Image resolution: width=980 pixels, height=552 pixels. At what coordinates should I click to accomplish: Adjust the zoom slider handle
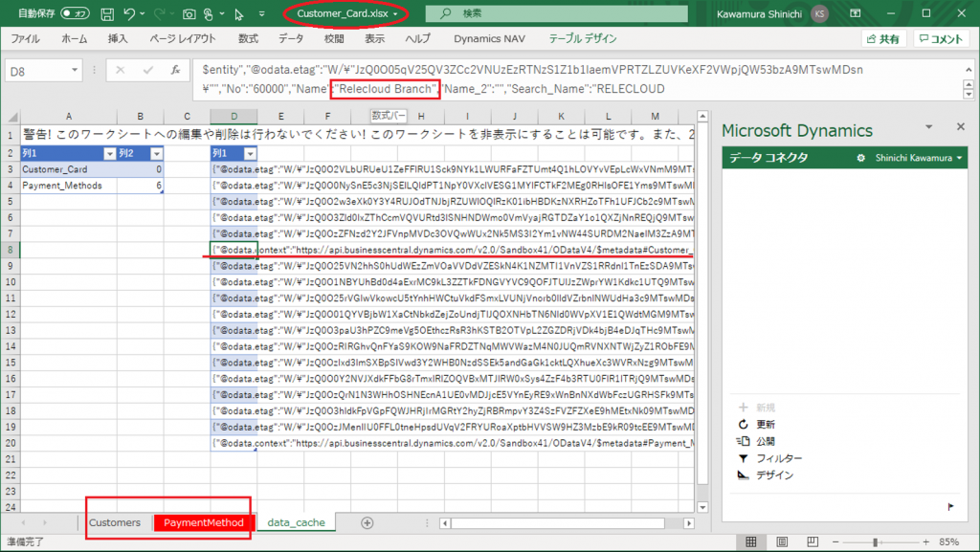pos(875,542)
